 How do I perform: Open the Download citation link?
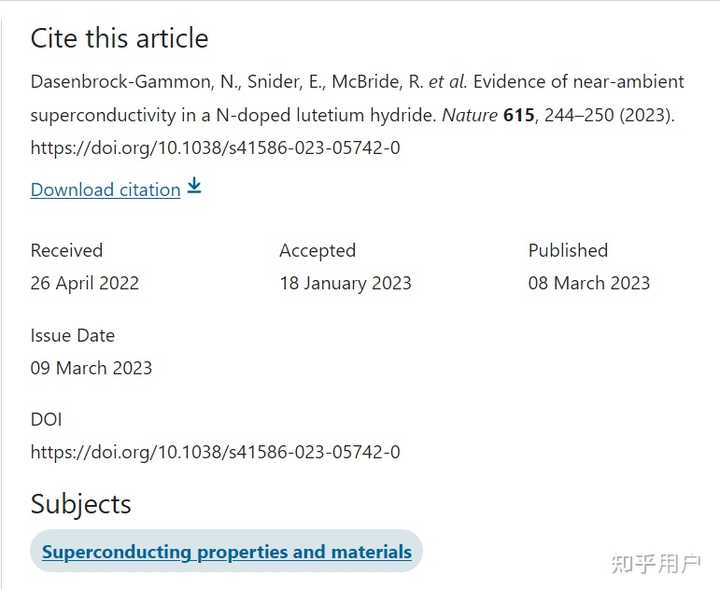click(x=105, y=190)
